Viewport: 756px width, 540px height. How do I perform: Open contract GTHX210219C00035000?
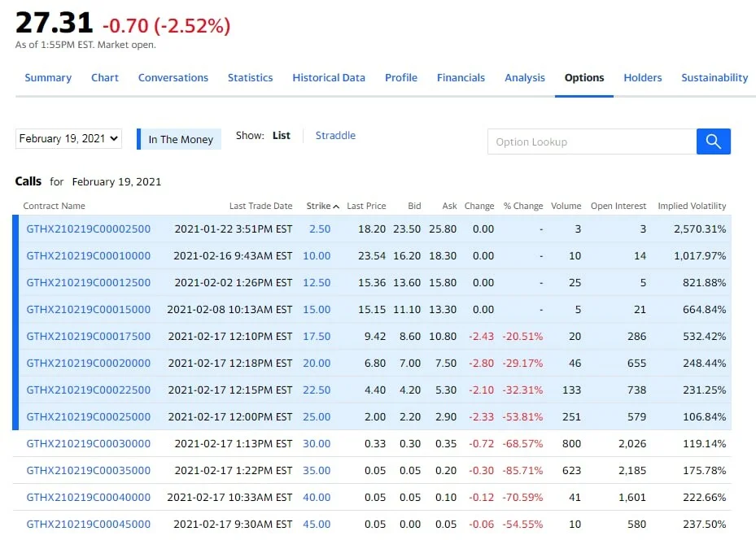pos(88,470)
